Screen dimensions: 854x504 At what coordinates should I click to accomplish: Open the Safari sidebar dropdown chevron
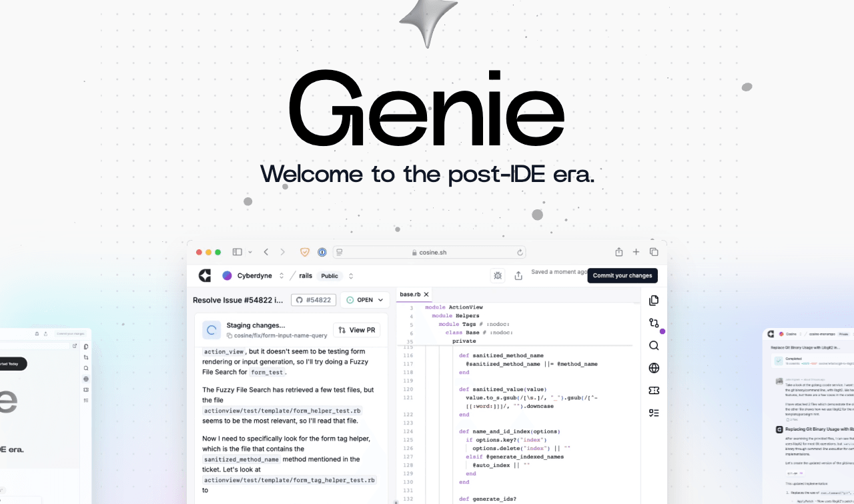pyautogui.click(x=250, y=252)
